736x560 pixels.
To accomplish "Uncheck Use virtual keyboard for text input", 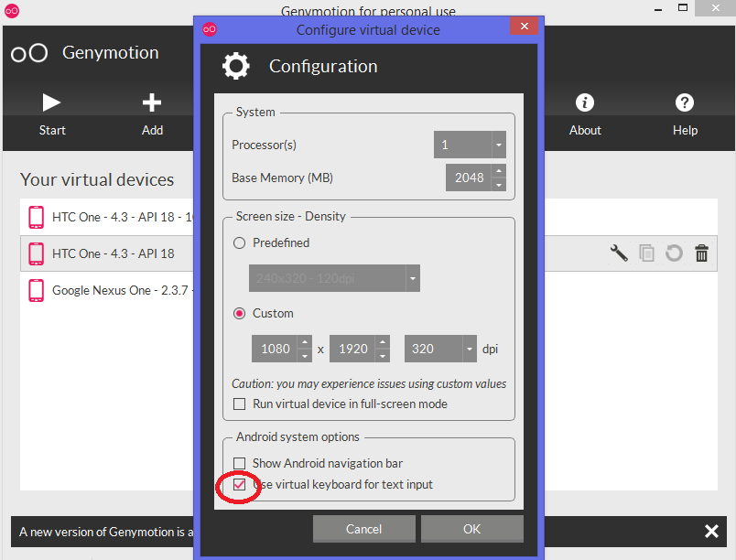I will pyautogui.click(x=240, y=484).
